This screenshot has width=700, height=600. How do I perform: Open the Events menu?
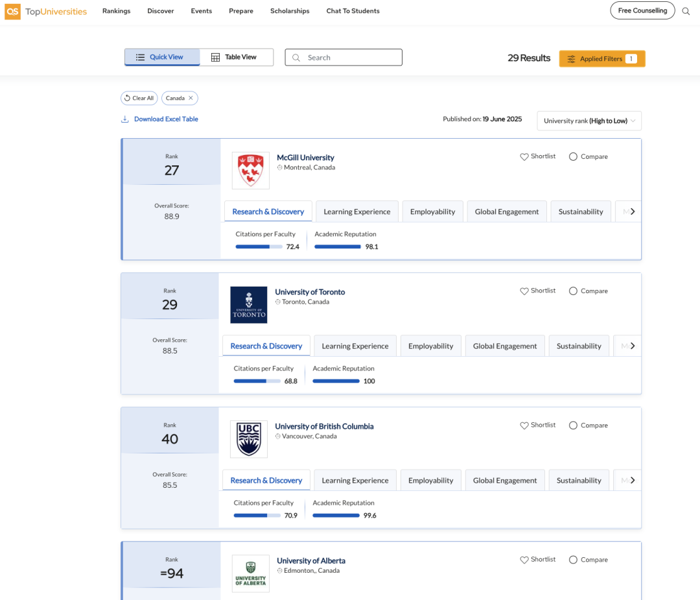coord(202,11)
